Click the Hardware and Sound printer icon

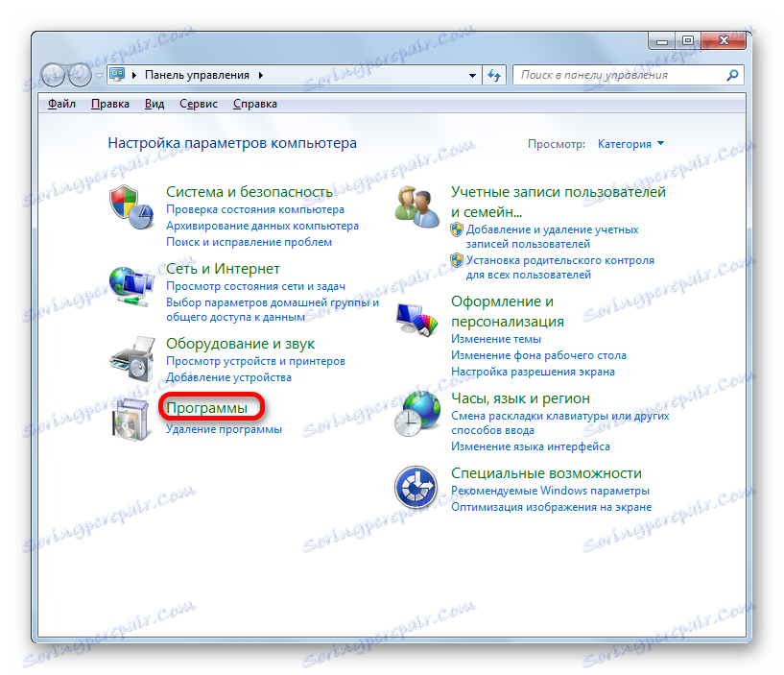click(132, 359)
